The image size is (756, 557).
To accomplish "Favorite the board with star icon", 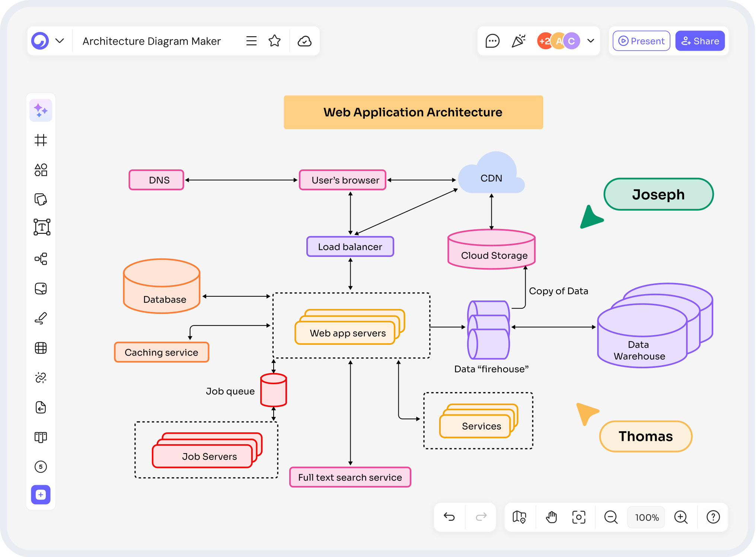I will coord(274,41).
